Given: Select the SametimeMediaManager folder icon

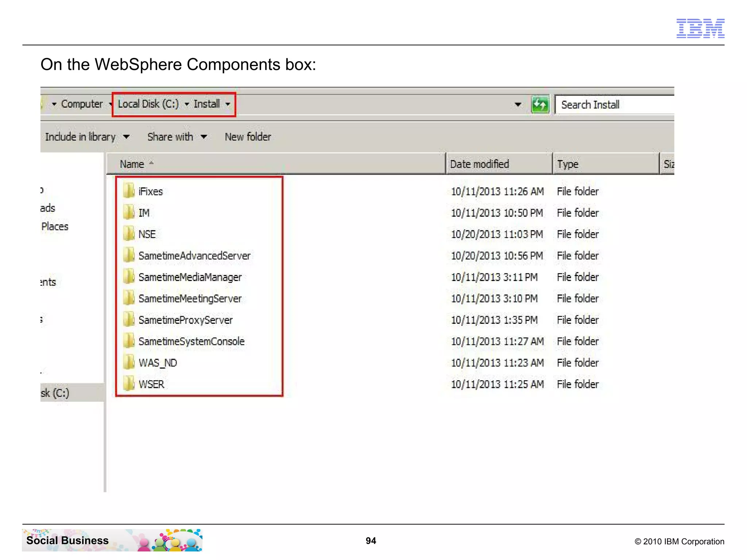Looking at the screenshot, I should click(x=129, y=277).
